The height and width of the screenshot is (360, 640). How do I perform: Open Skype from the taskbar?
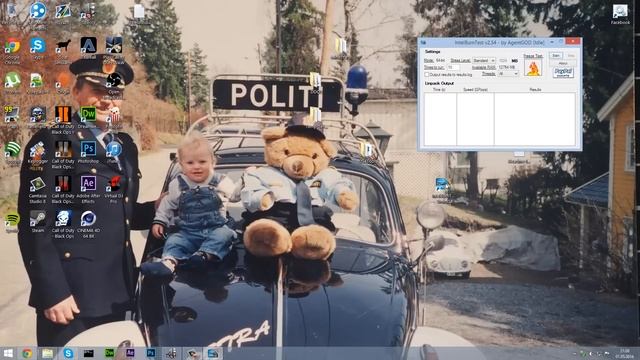(x=68, y=353)
